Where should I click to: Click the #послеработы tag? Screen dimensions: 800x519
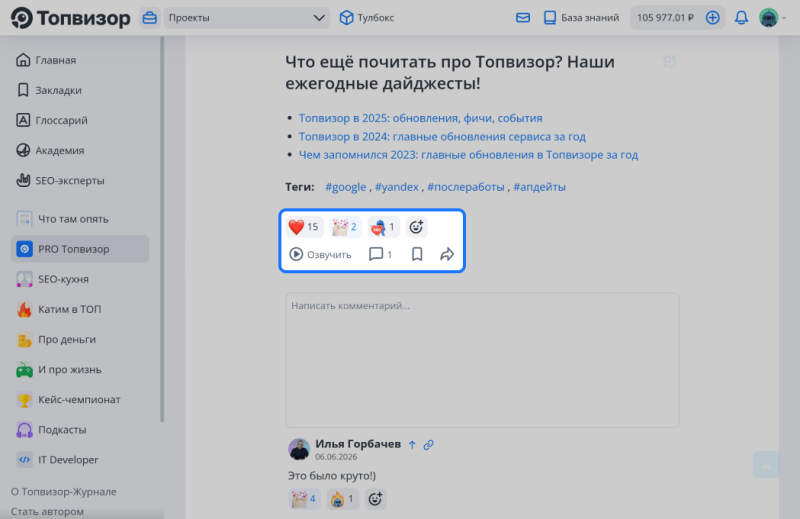click(x=466, y=187)
